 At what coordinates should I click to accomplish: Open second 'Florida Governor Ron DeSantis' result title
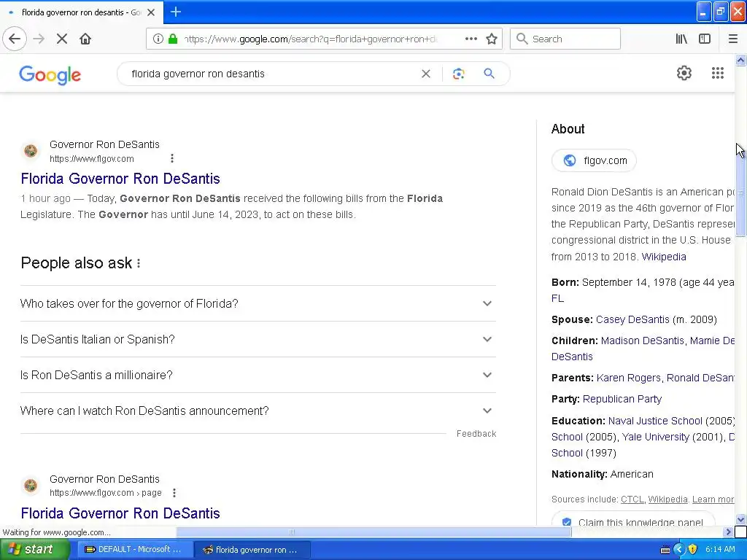pyautogui.click(x=120, y=513)
